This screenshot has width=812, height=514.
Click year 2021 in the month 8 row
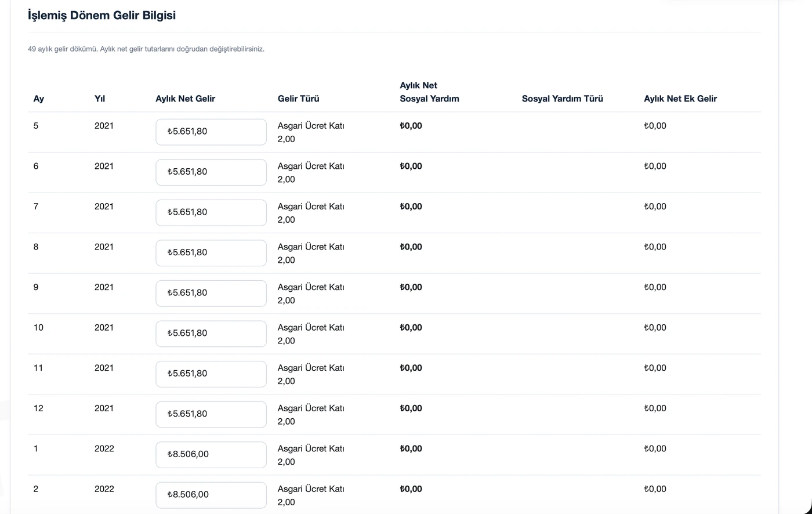(104, 247)
